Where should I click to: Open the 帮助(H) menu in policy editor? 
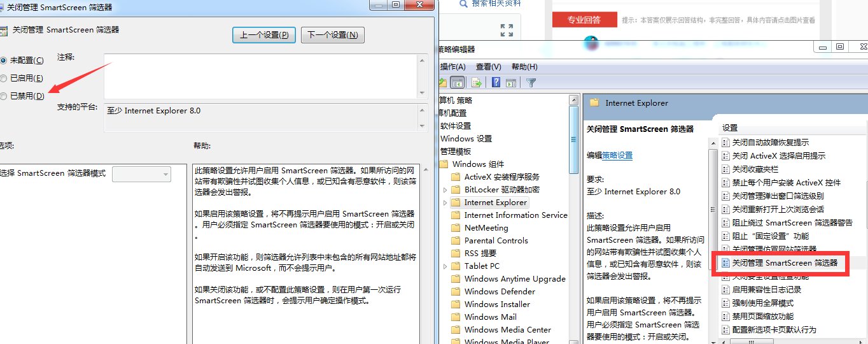click(x=524, y=66)
